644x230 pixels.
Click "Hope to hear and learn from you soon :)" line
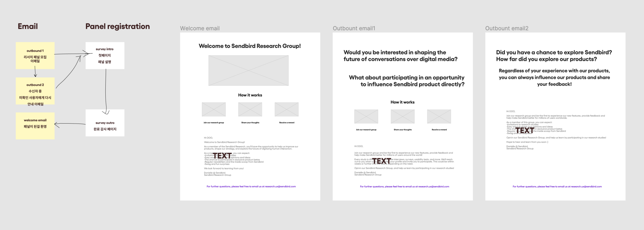(x=527, y=142)
